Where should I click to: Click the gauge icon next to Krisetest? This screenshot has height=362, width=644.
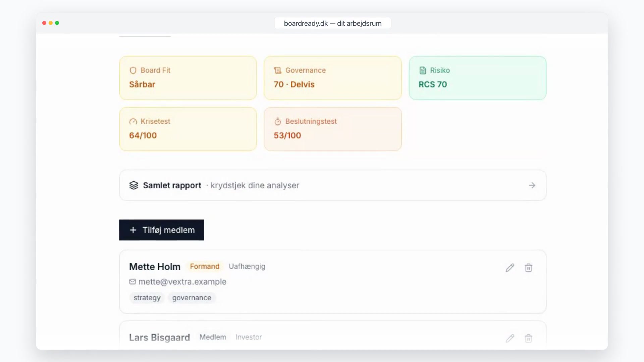(x=133, y=121)
